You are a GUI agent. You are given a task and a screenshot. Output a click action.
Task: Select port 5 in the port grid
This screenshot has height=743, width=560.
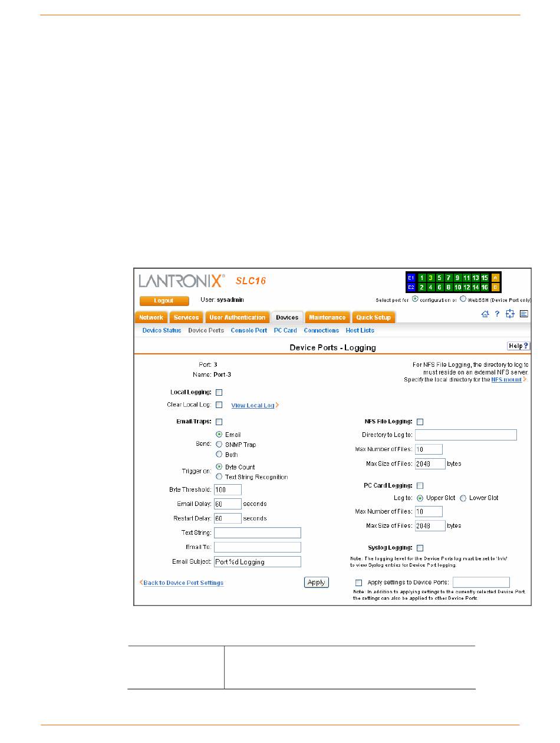pyautogui.click(x=440, y=278)
